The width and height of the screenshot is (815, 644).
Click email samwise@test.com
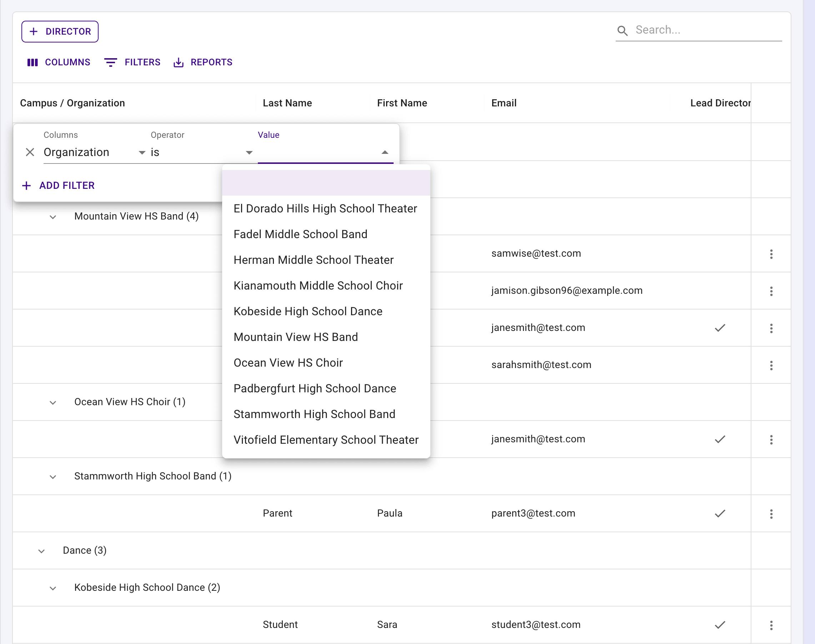[536, 253]
